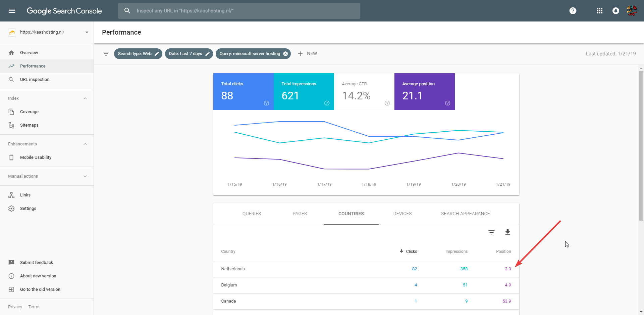The image size is (644, 315).
Task: Switch to the Devices tab
Action: click(x=402, y=214)
